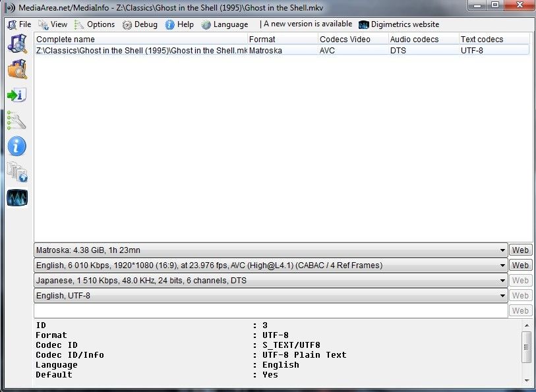536x392 pixels.
Task: Click the Digimetrics waveform sidebar icon
Action: tap(16, 197)
